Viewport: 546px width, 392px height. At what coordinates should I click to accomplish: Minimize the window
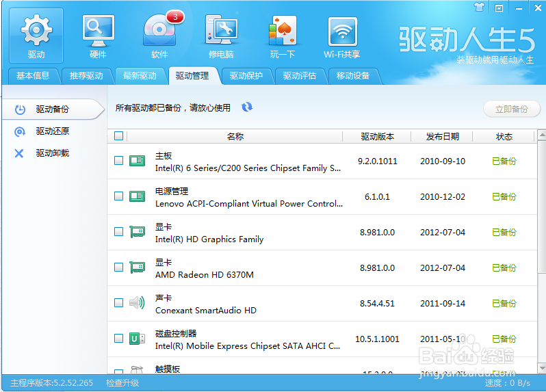click(519, 8)
